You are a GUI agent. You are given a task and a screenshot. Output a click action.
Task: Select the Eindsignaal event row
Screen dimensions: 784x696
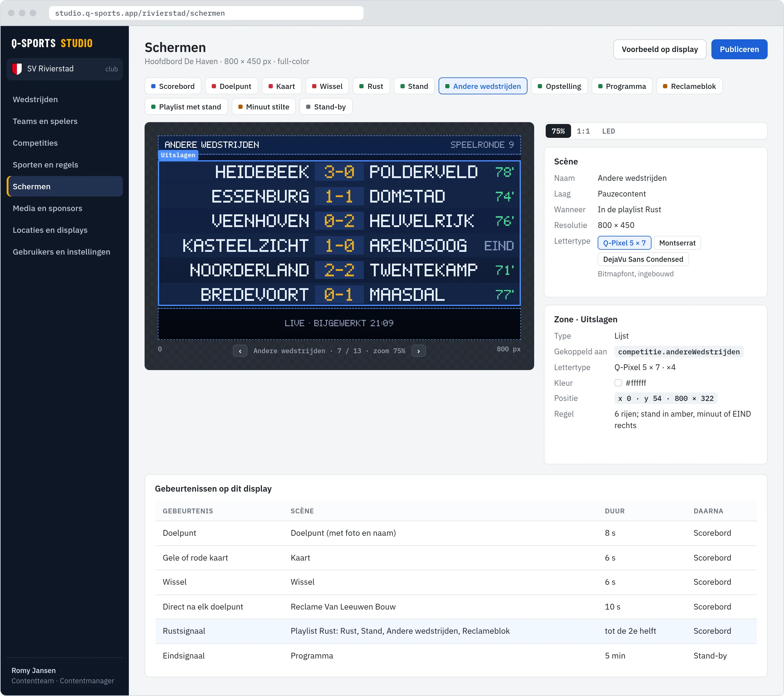coord(456,656)
